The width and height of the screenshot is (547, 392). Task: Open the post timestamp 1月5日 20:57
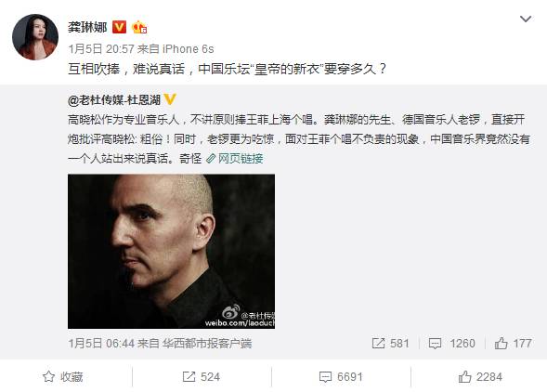point(101,49)
